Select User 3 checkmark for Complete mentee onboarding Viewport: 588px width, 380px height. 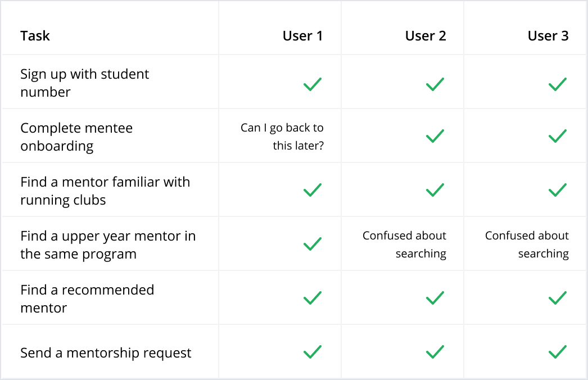[558, 136]
